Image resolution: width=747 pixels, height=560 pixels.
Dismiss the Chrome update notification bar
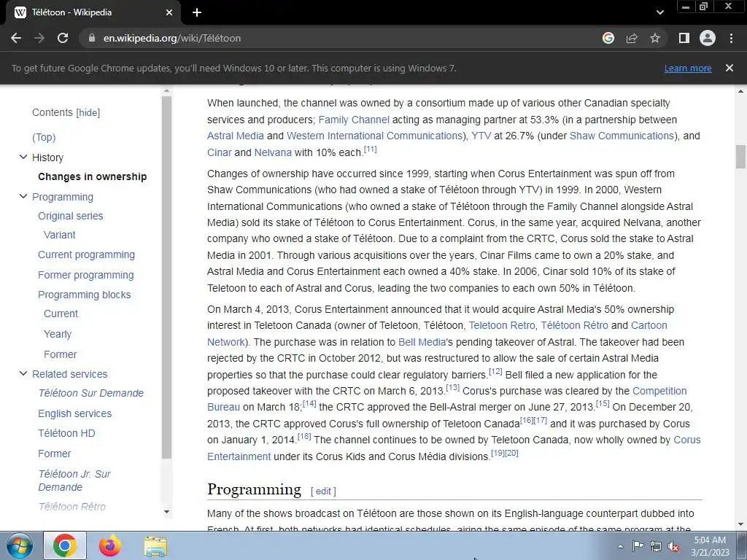point(729,68)
